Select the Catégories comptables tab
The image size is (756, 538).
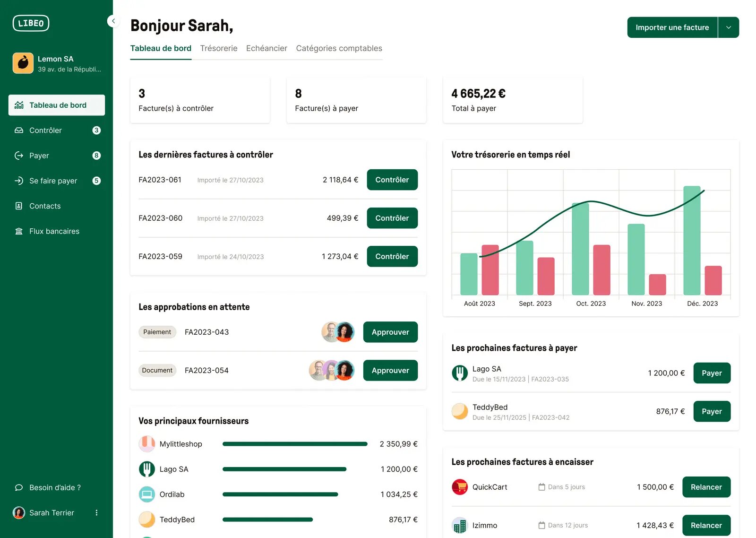[x=339, y=48]
